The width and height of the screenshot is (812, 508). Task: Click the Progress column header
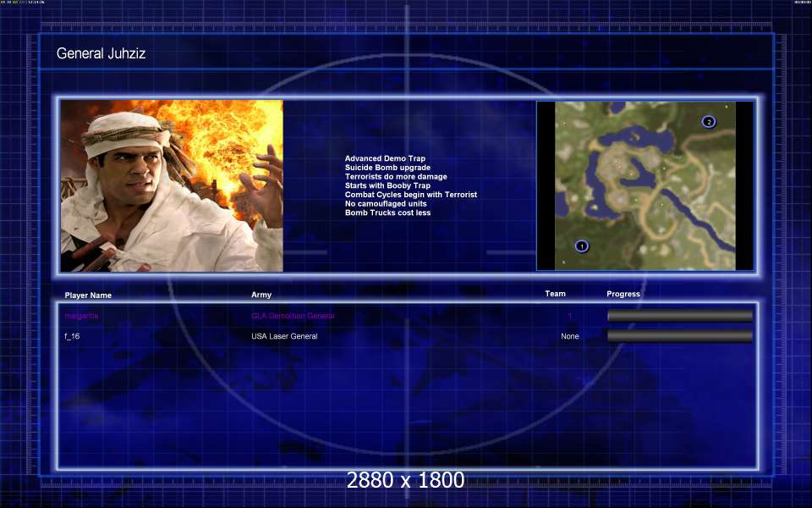tap(623, 294)
